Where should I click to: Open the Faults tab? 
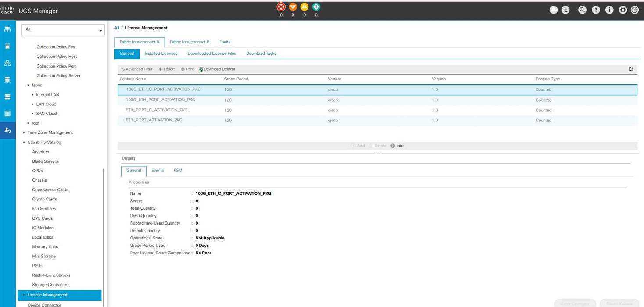pyautogui.click(x=225, y=42)
